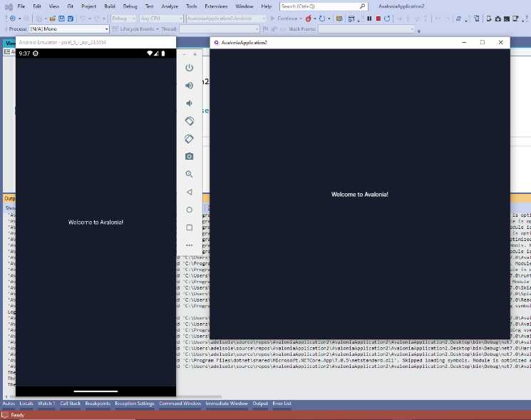Switch to the Command Window tab

pyautogui.click(x=180, y=404)
